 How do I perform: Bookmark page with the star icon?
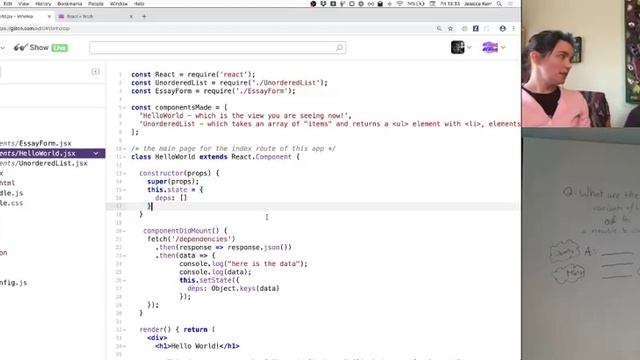coord(451,29)
